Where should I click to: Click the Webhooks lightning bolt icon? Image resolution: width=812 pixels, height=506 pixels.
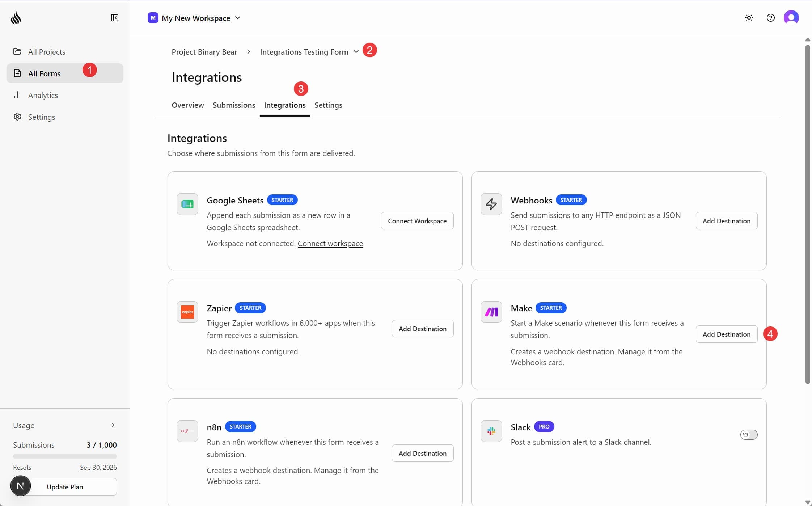click(491, 204)
